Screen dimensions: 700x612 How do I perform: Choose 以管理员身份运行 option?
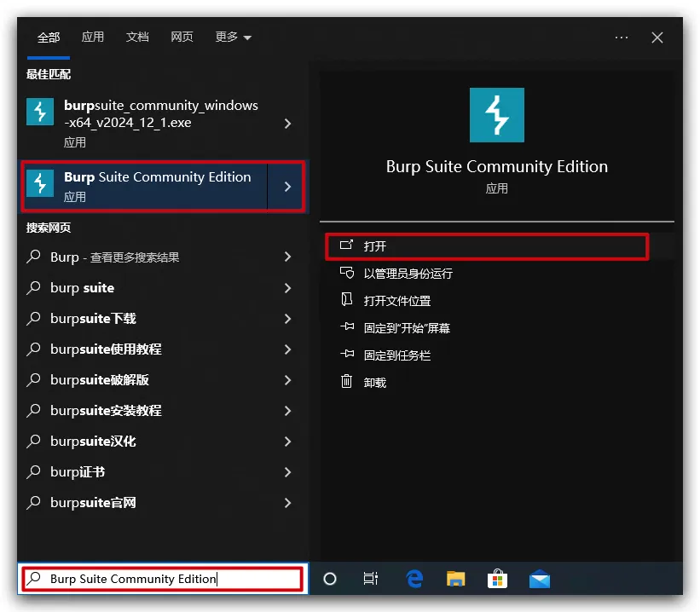[x=408, y=274]
